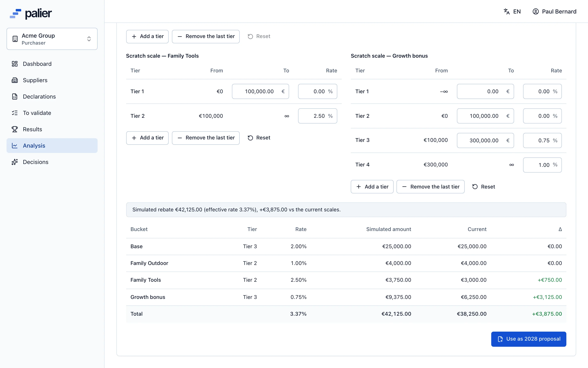This screenshot has width=588, height=368.
Task: Click the Analysis chart icon
Action: pyautogui.click(x=14, y=146)
